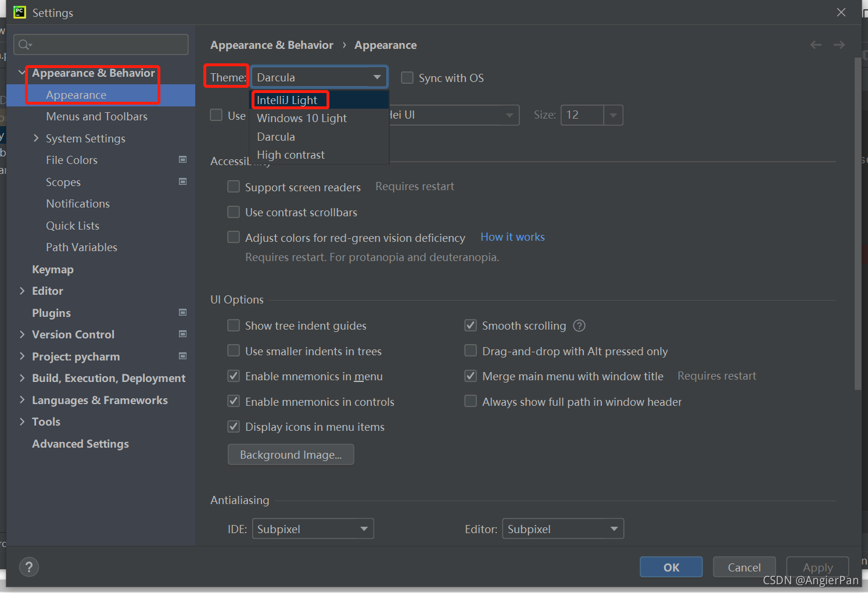The image size is (868, 593).
Task: Click the Background Image... button
Action: (290, 455)
